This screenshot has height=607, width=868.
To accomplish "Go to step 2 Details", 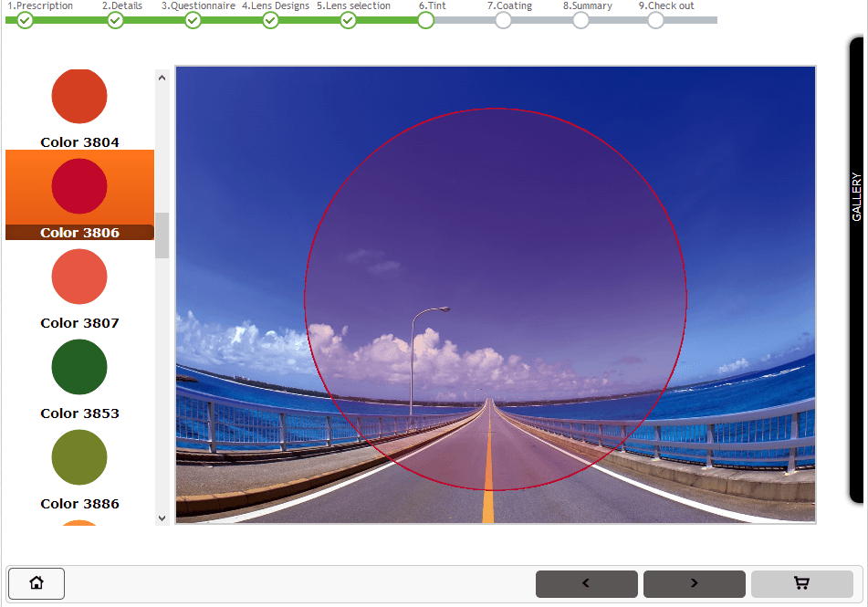I will (x=115, y=20).
